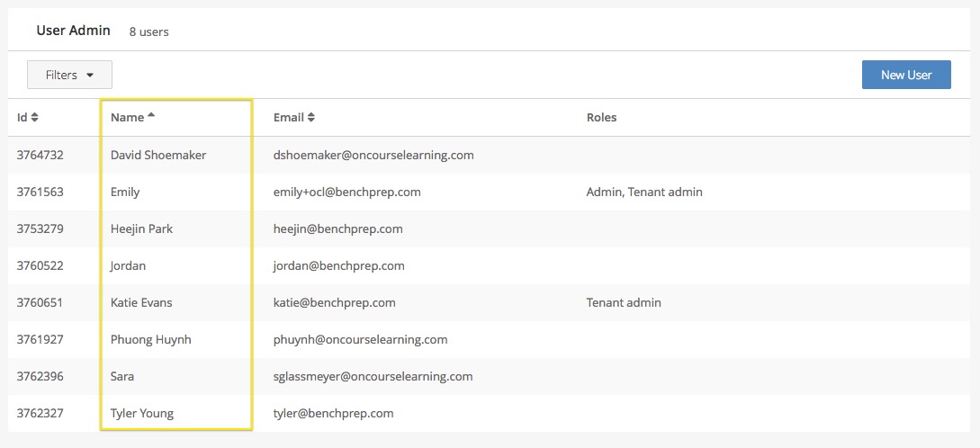Click email dshoemaker@oncourselearning.com

tap(373, 155)
